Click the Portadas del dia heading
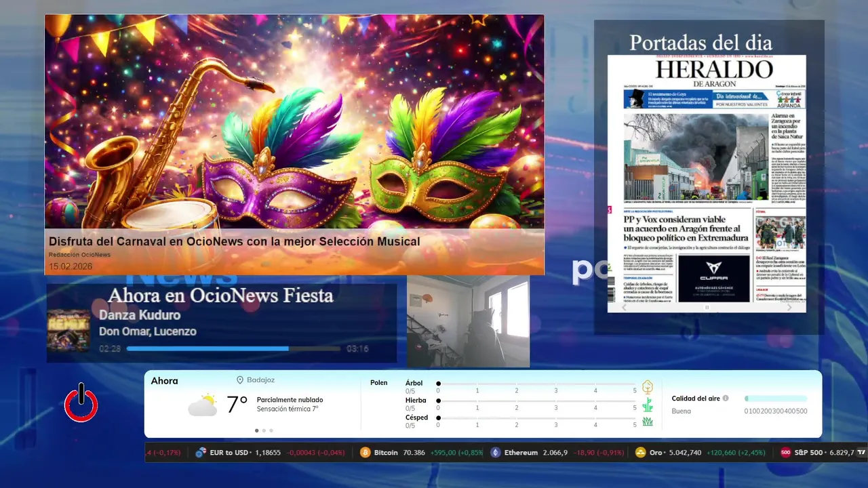This screenshot has width=868, height=488. point(701,42)
